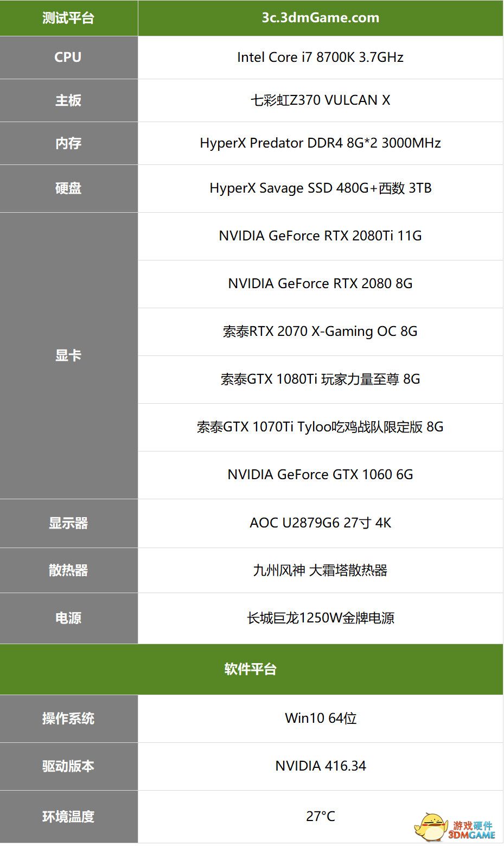Click NVIDIA GeForce RTX 2080Ti 11G cell
The width and height of the screenshot is (504, 846).
click(320, 237)
